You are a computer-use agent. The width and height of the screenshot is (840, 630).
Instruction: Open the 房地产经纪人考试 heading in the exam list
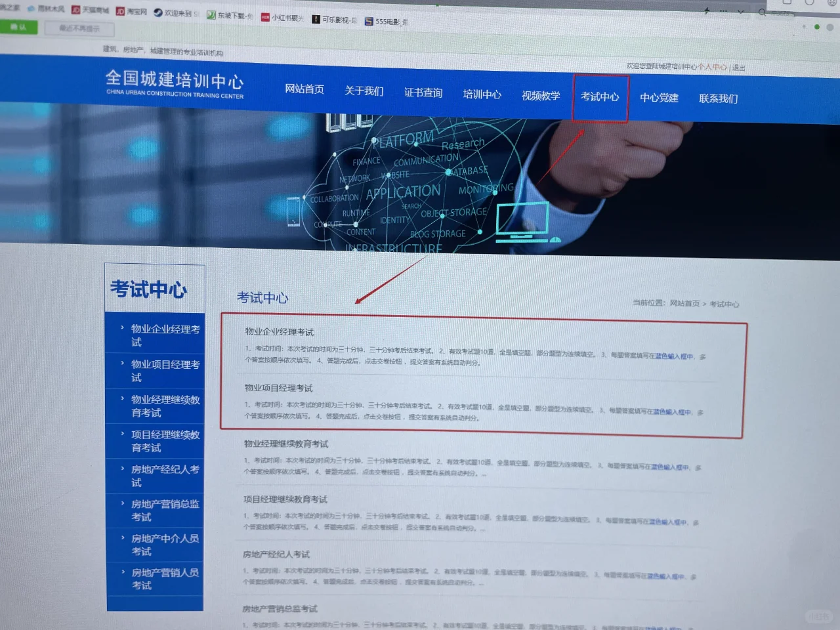[276, 555]
